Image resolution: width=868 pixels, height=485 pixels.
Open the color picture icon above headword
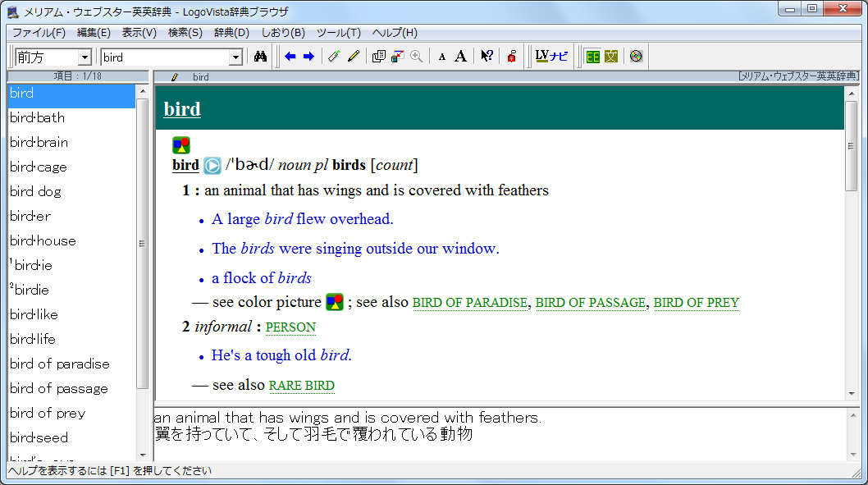181,146
